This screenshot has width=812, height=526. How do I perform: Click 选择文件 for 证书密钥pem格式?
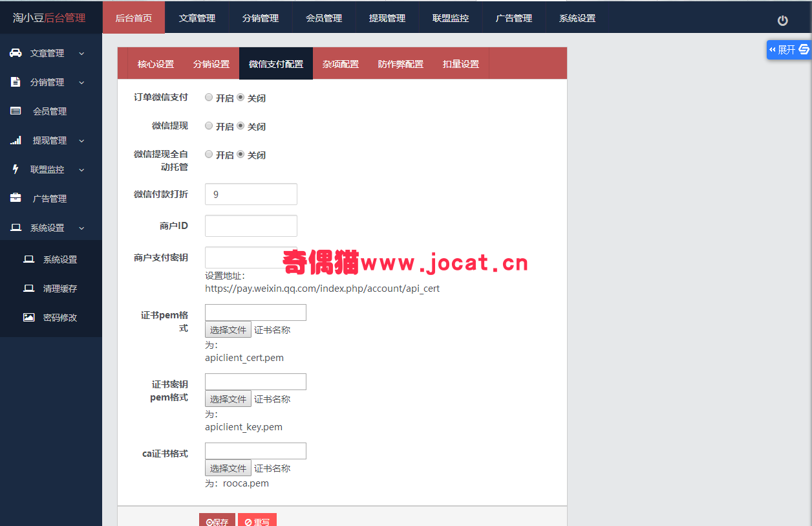pos(228,399)
